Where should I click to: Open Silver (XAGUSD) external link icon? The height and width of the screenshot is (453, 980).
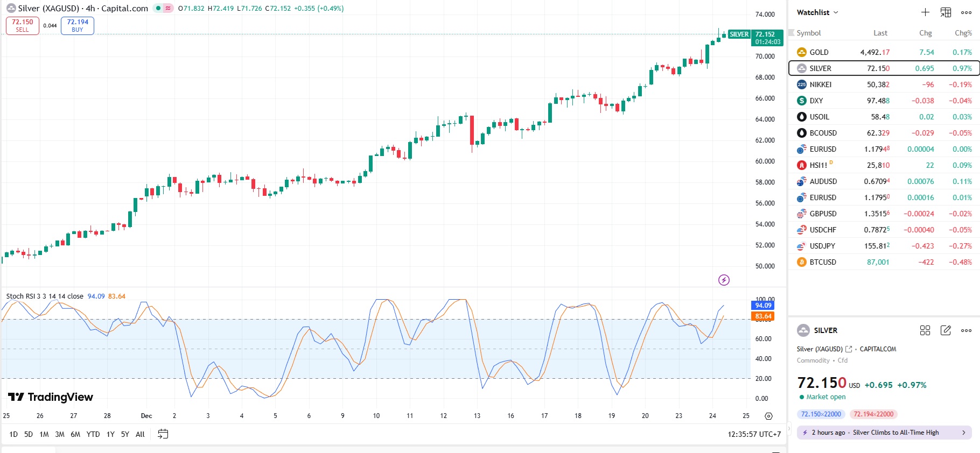[x=849, y=349]
